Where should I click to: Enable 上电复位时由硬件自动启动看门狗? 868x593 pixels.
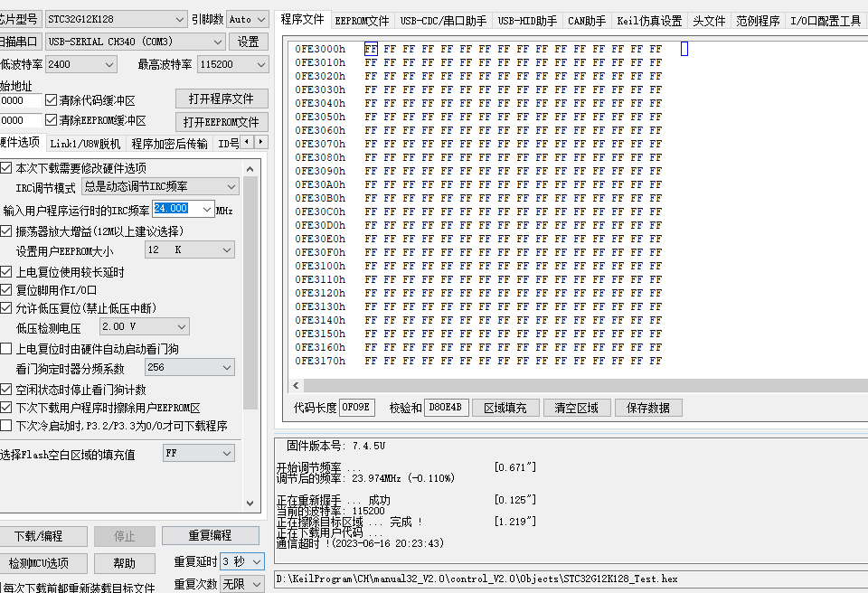tap(6, 349)
